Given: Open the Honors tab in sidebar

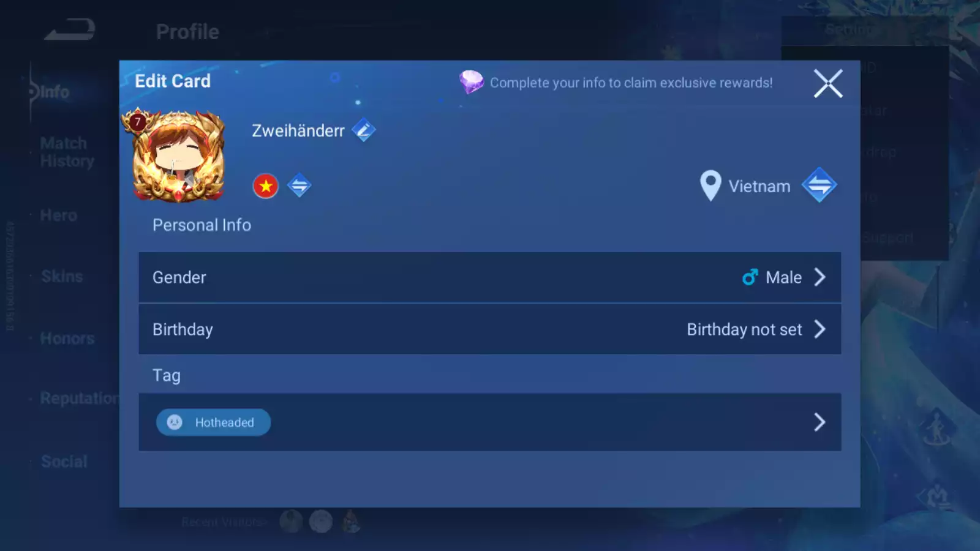Looking at the screenshot, I should point(67,338).
